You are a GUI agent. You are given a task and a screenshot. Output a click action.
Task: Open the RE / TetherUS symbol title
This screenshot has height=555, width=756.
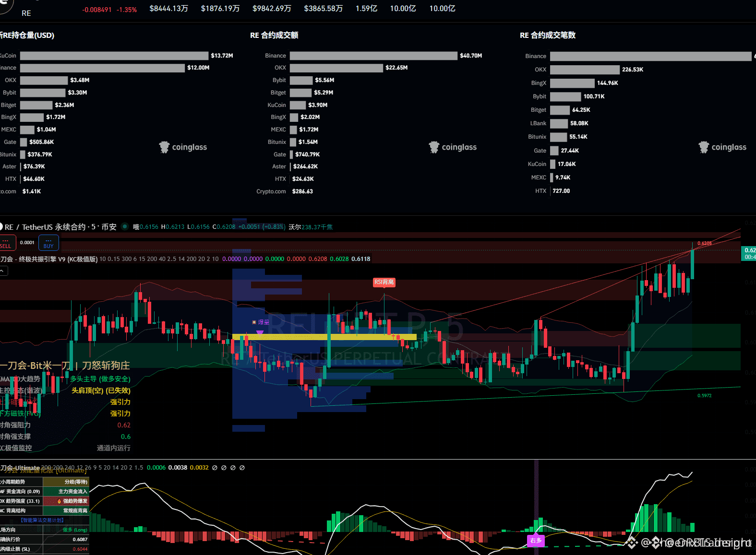click(61, 227)
